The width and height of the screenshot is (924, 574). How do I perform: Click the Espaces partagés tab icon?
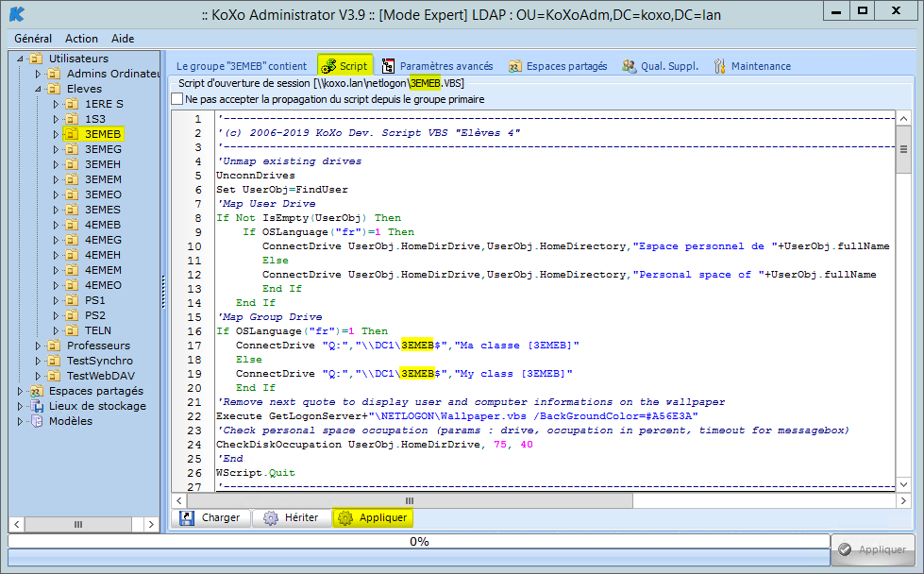coord(515,66)
